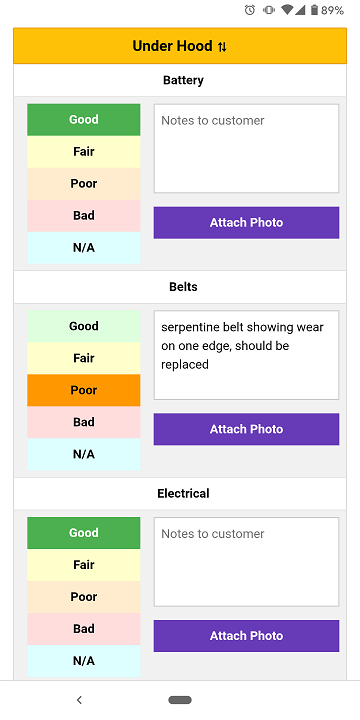Tap the Android back arrow icon

pos(79,700)
